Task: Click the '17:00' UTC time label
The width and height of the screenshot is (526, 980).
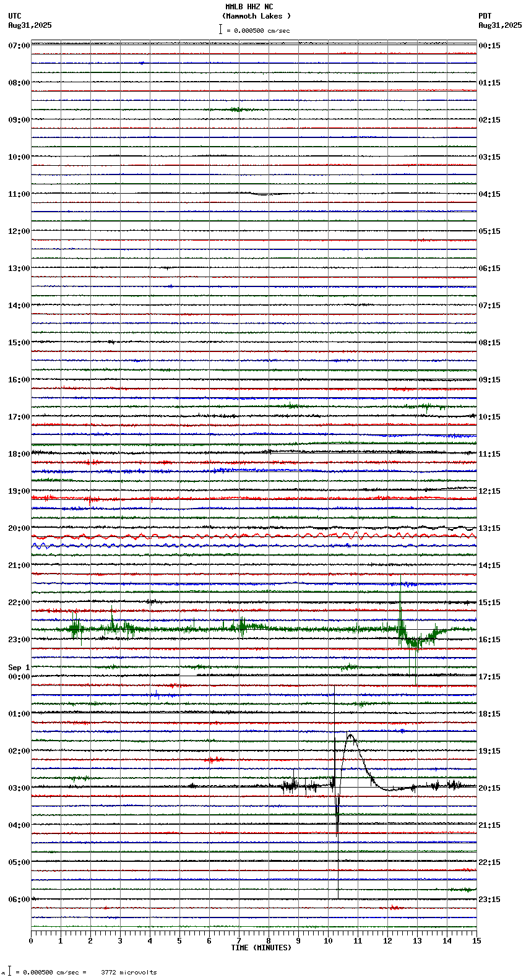Action: point(19,417)
